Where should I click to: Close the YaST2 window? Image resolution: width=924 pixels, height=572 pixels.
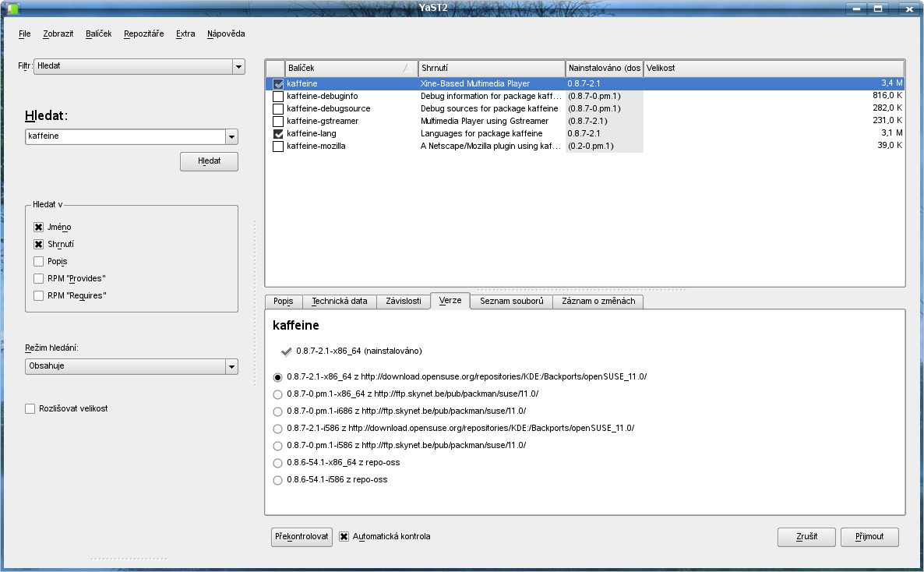click(908, 9)
